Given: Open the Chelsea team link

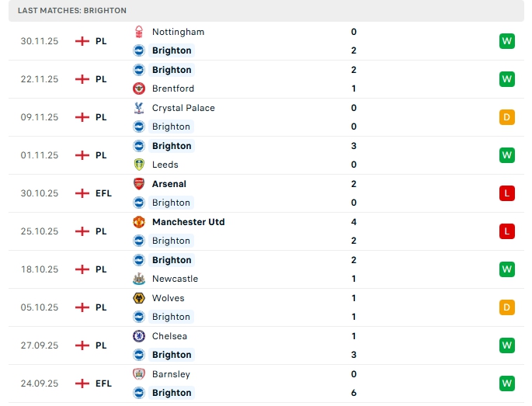Looking at the screenshot, I should click(x=170, y=336).
